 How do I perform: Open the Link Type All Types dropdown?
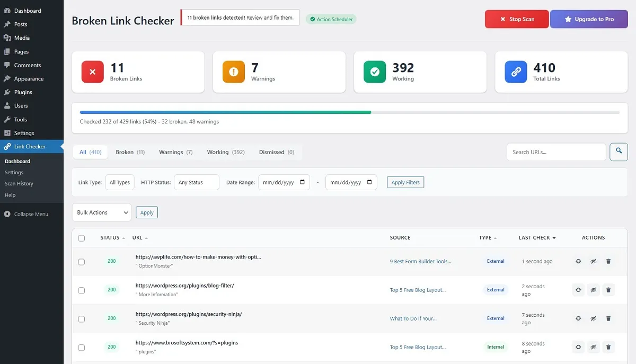(x=119, y=182)
